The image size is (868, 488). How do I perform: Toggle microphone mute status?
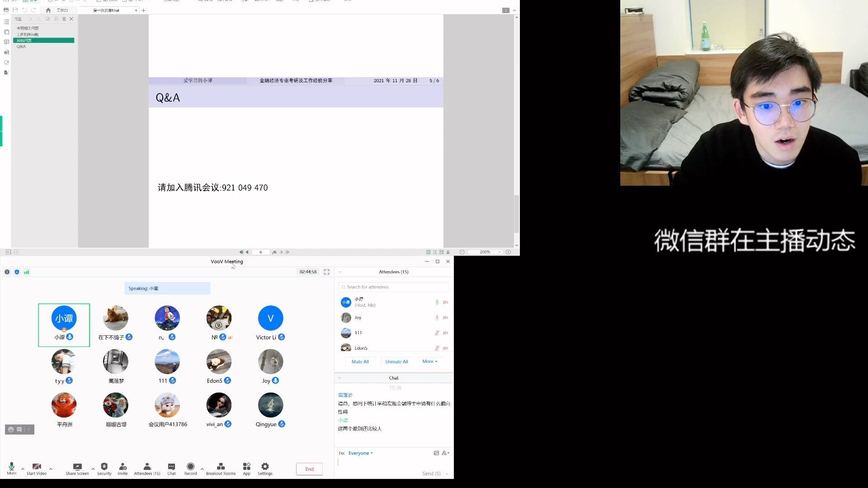11,468
